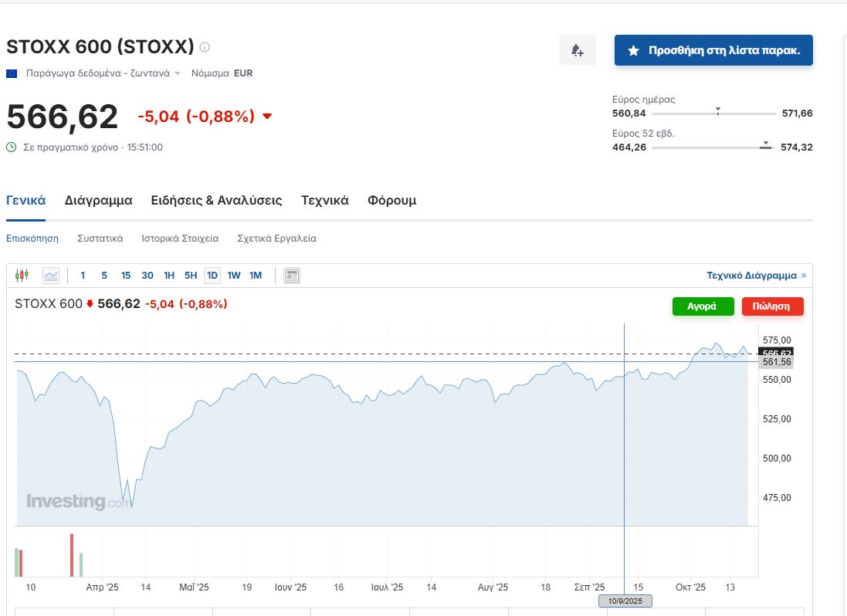Switch the chart interval to 1W

pyautogui.click(x=234, y=276)
